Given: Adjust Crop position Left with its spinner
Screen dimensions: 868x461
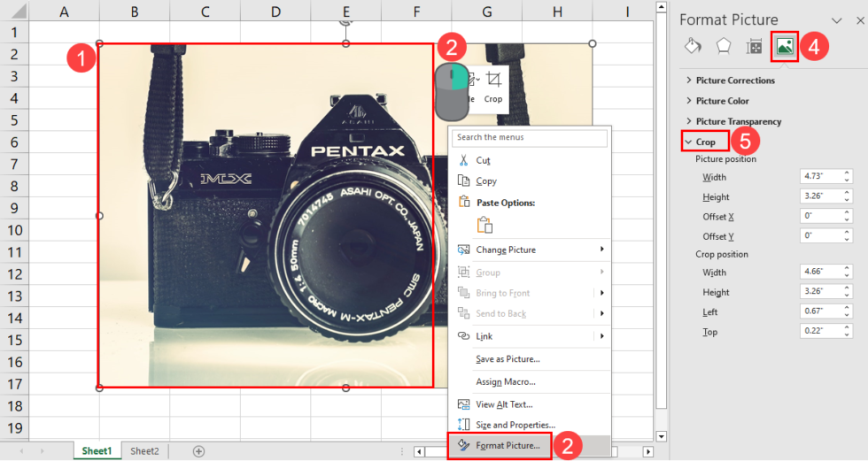Looking at the screenshot, I should click(x=847, y=311).
